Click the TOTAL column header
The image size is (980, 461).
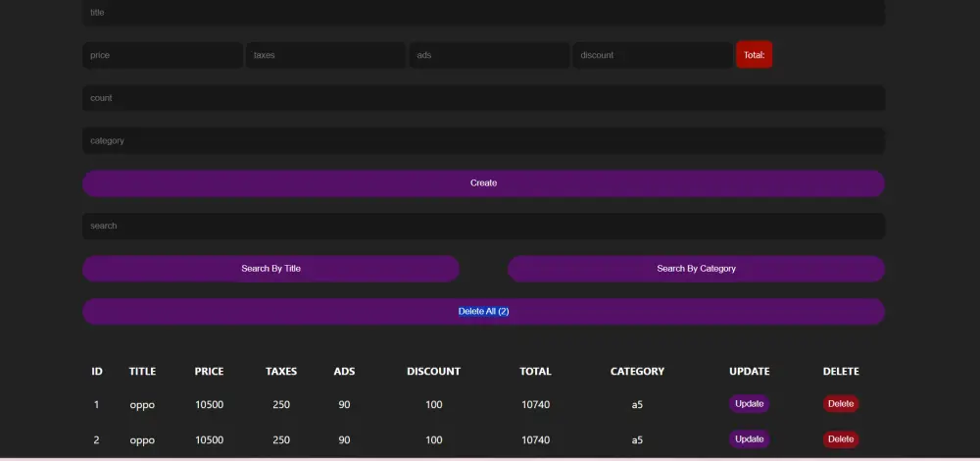[x=536, y=372]
